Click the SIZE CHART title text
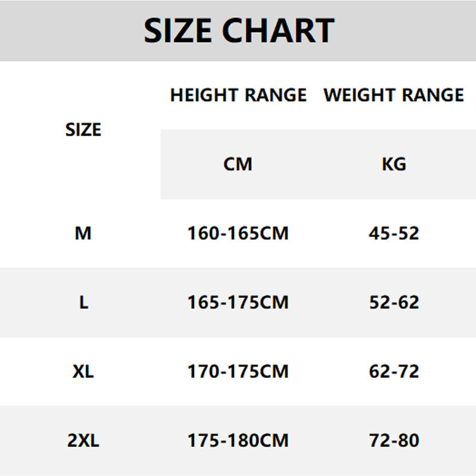 tap(239, 30)
